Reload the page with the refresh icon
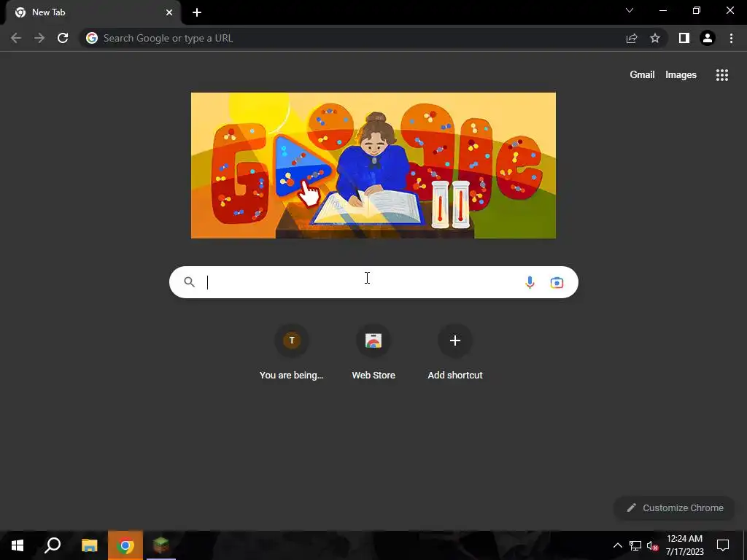The height and width of the screenshot is (560, 747). pyautogui.click(x=63, y=38)
